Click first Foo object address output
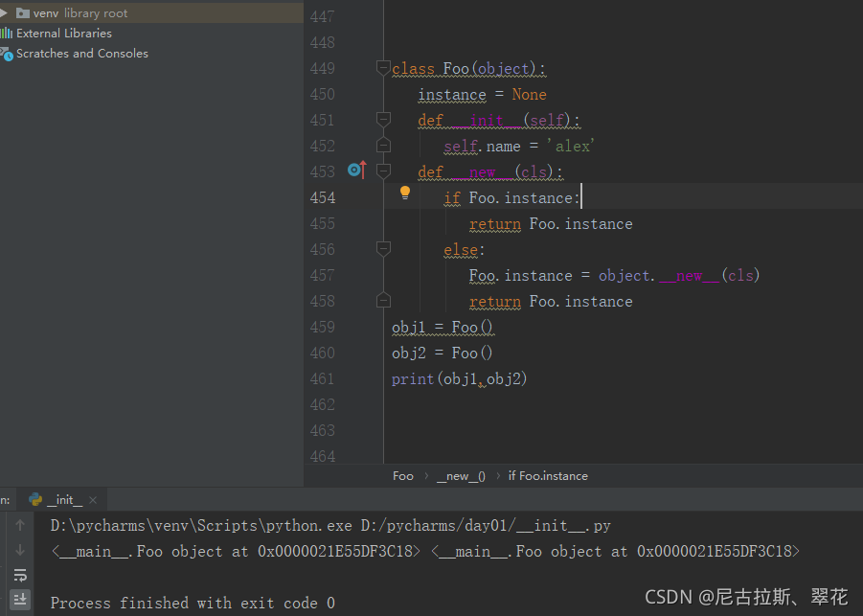863x616 pixels. [x=236, y=552]
